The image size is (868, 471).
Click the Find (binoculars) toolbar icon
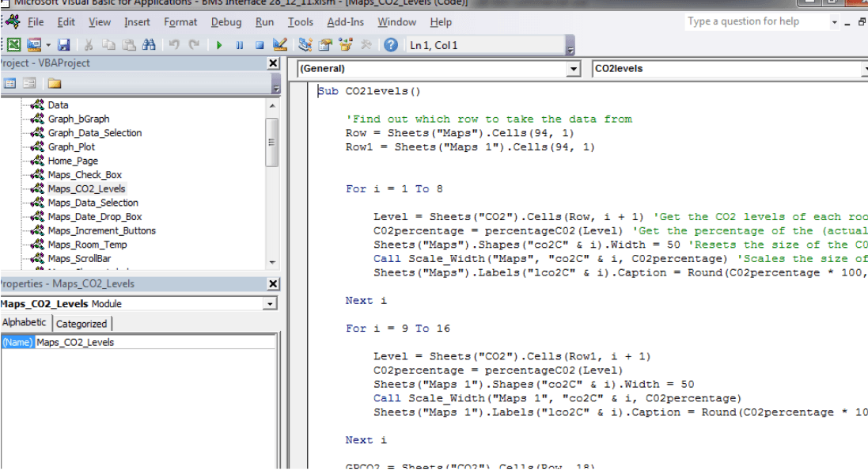[x=148, y=45]
